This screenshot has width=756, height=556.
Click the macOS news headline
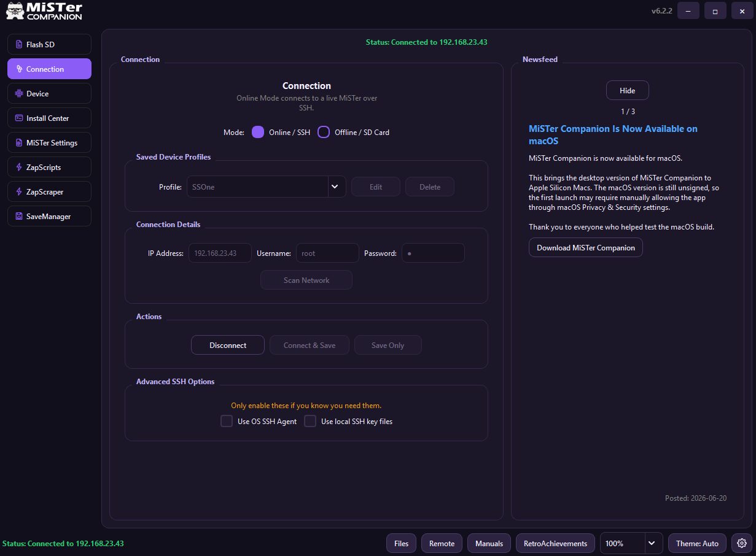coord(613,134)
